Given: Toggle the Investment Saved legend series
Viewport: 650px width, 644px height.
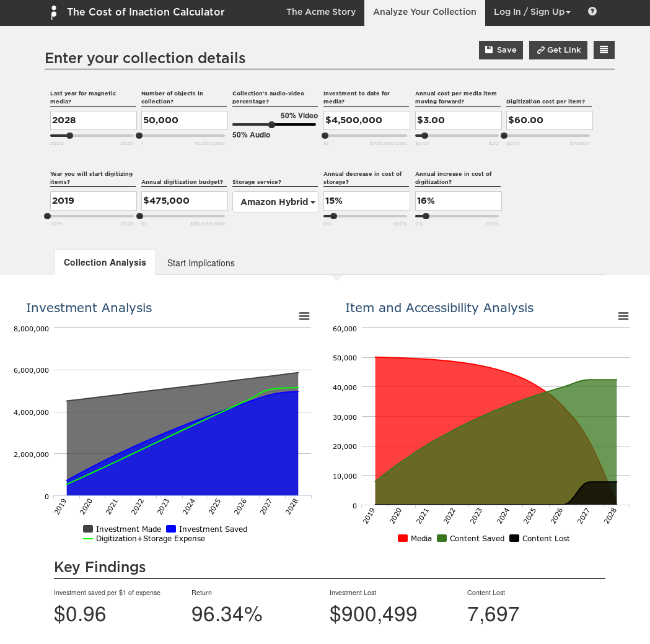Looking at the screenshot, I should pos(206,529).
